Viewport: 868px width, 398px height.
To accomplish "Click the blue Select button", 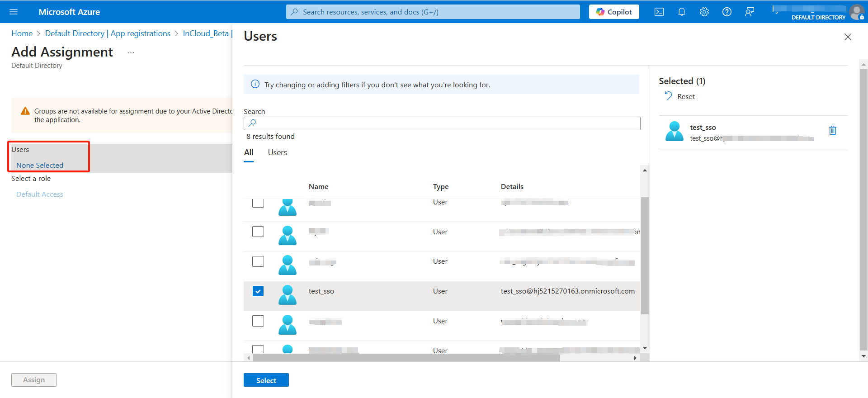I will [266, 380].
